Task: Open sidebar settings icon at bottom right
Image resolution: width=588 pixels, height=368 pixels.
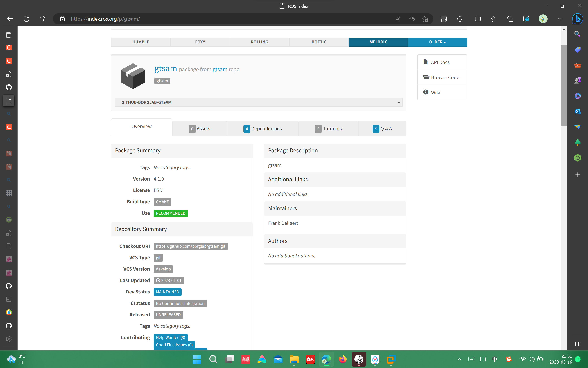Action: [x=578, y=344]
